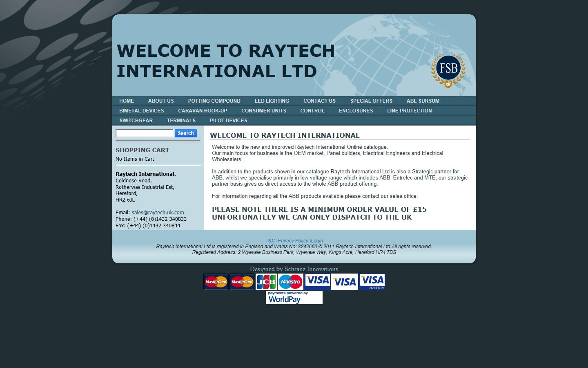Image resolution: width=588 pixels, height=368 pixels.
Task: Open the LED LIGHTING navigation menu
Action: pyautogui.click(x=272, y=101)
